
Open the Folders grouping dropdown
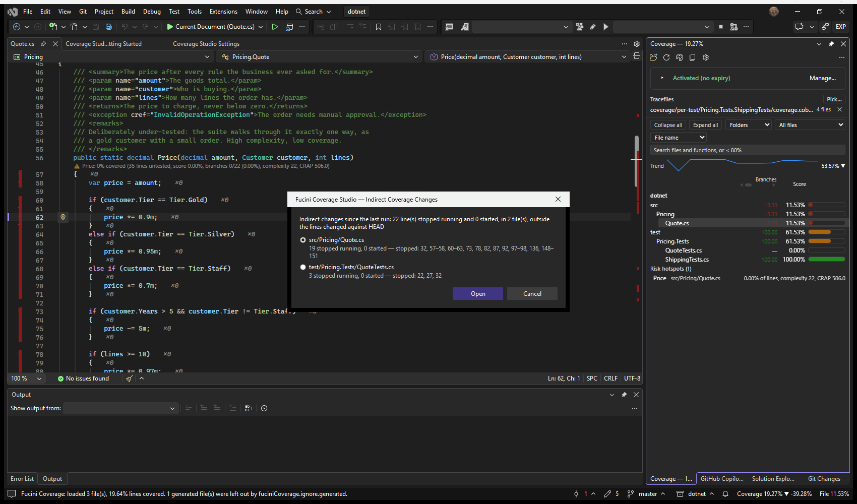click(748, 125)
